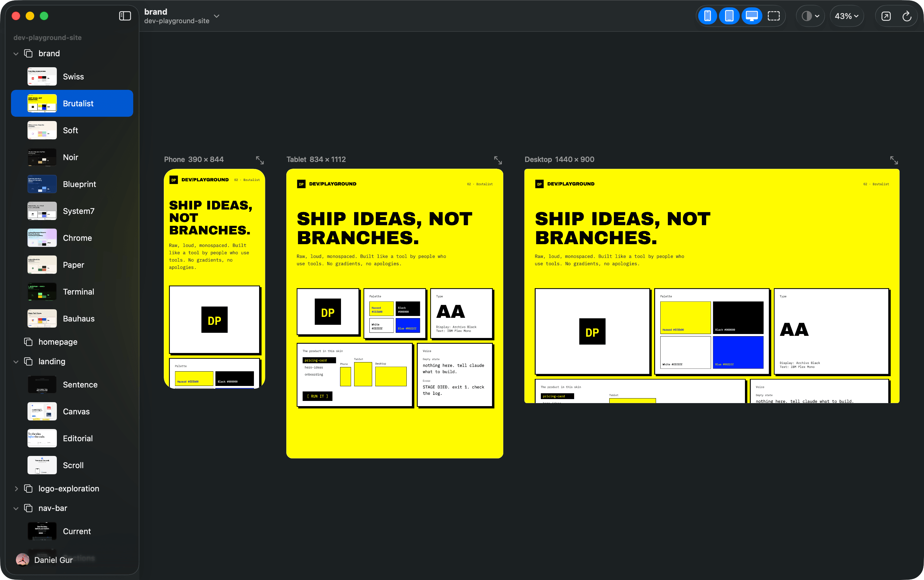Expand the Desktop preview to full size
Image resolution: width=924 pixels, height=580 pixels.
tap(894, 160)
